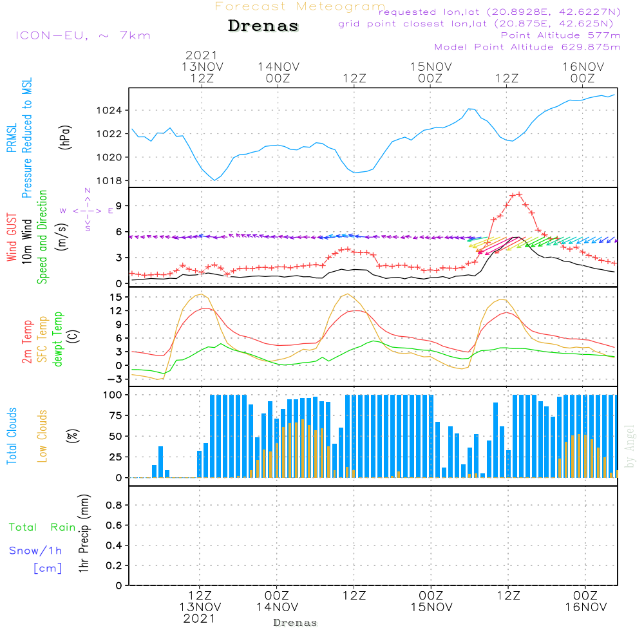This screenshot has width=644, height=644.
Task: Click the '1022' pressure tick label
Action: [109, 134]
